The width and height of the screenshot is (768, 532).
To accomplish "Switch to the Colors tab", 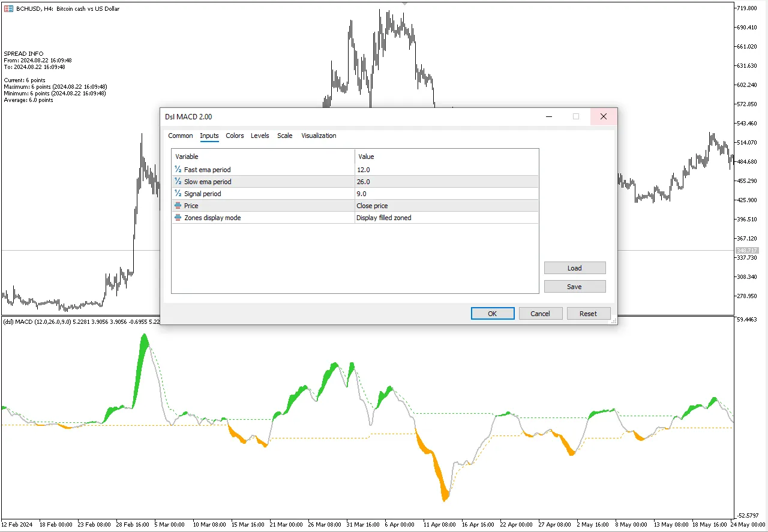I will [x=235, y=136].
